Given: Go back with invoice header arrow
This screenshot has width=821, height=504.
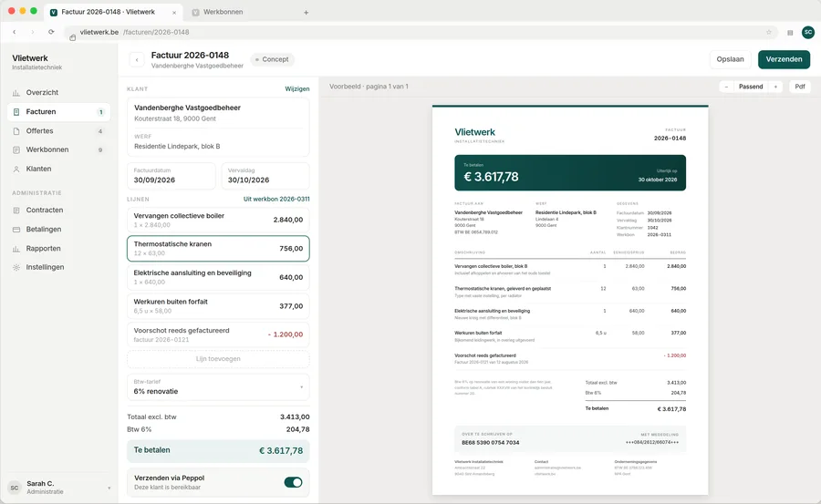Looking at the screenshot, I should tap(137, 59).
